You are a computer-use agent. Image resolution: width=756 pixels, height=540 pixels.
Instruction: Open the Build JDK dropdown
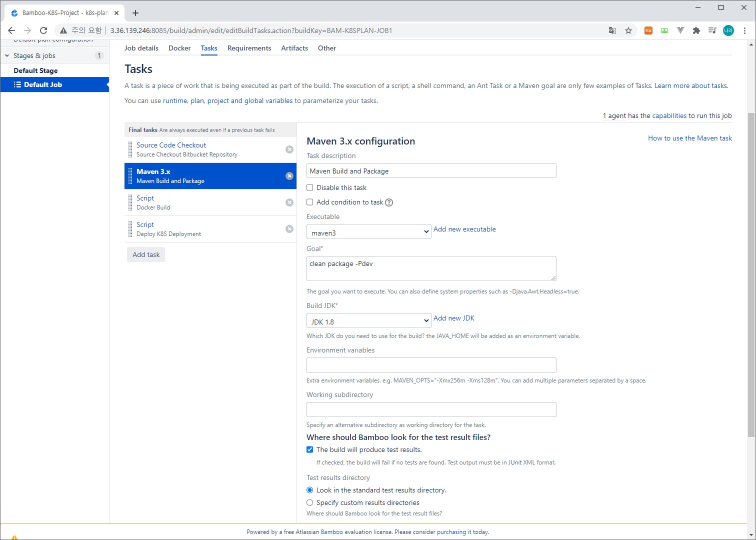[x=369, y=320]
